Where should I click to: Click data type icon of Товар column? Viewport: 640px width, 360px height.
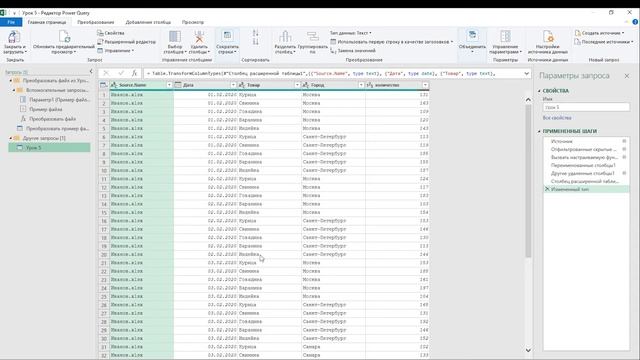[x=242, y=85]
